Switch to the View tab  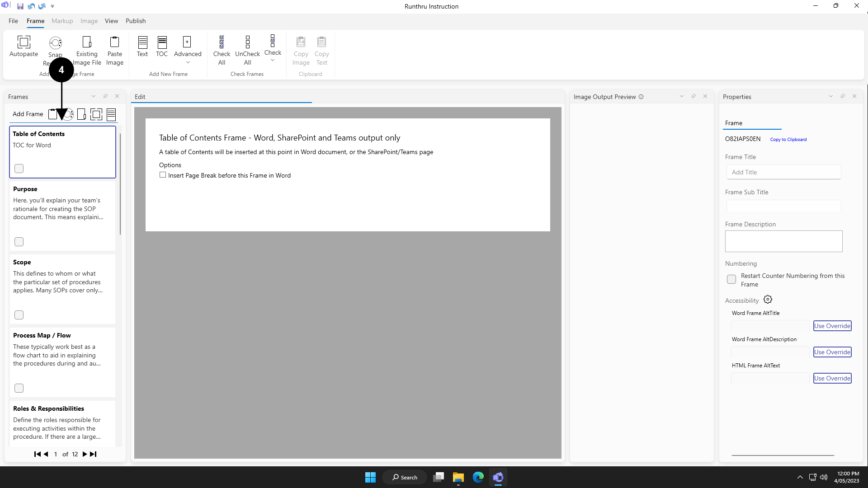(111, 21)
